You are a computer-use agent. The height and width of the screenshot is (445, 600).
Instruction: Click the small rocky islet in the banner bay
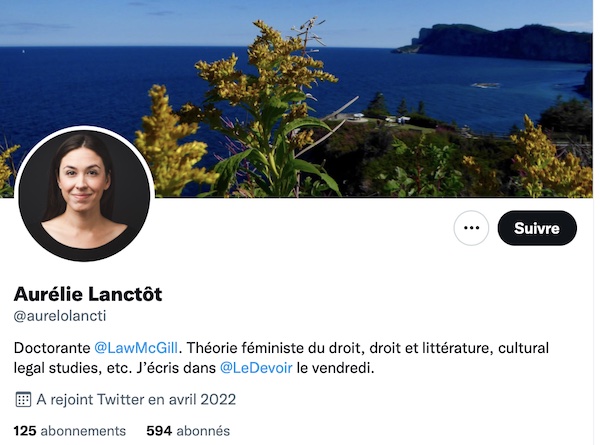(485, 85)
